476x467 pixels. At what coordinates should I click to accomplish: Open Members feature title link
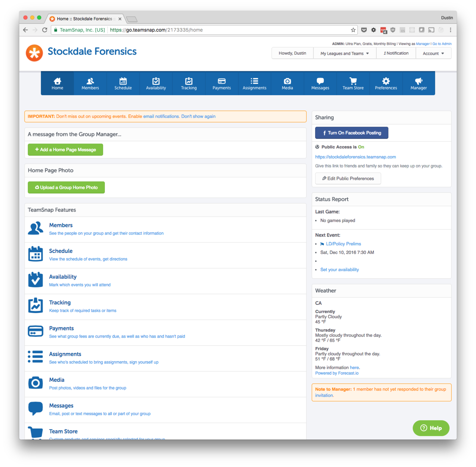(x=61, y=225)
